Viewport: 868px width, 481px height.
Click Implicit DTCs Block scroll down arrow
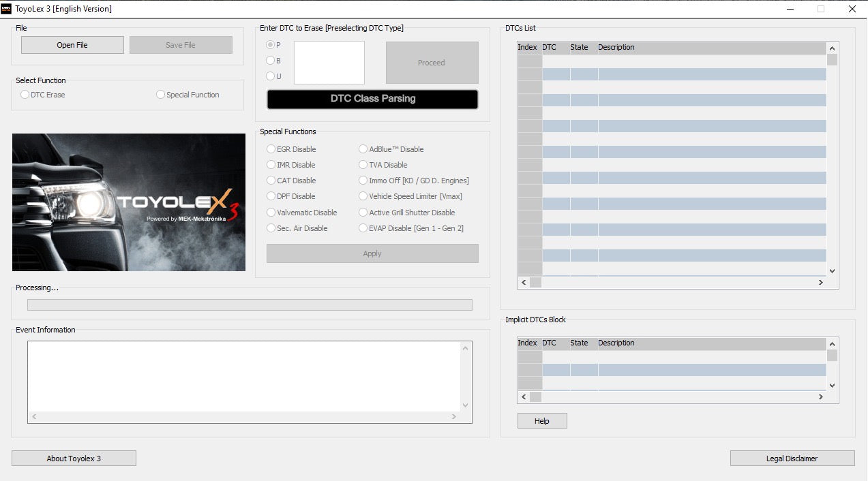point(832,386)
